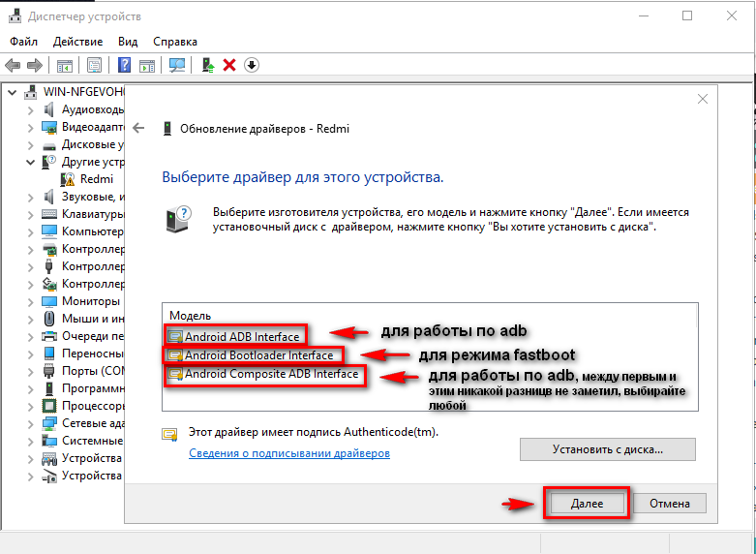The height and width of the screenshot is (554, 756).
Task: Expand the Мониторы category
Action: [30, 301]
